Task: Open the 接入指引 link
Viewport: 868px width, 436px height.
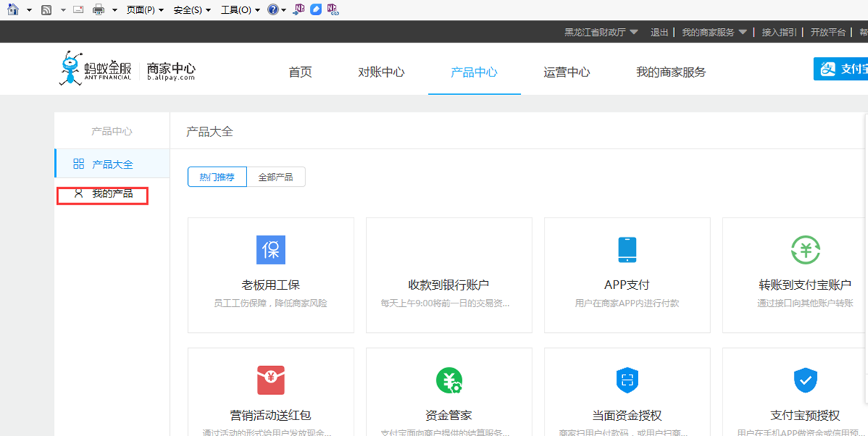Action: tap(779, 32)
